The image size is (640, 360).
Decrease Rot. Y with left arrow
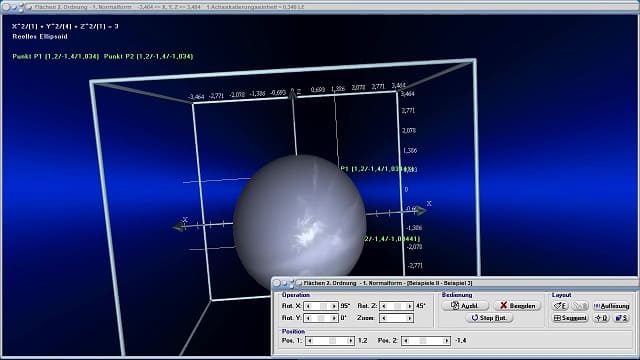pos(309,318)
